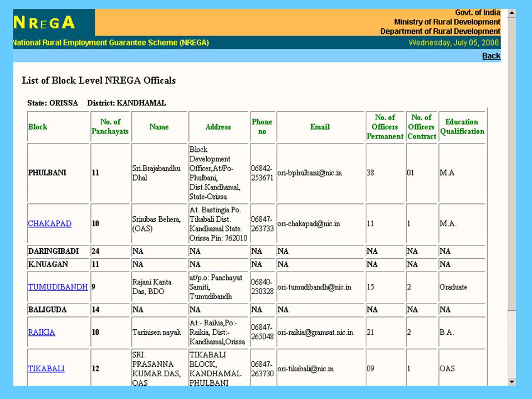Click Panchayats count 24 for DARINGIBADI

pos(96,251)
